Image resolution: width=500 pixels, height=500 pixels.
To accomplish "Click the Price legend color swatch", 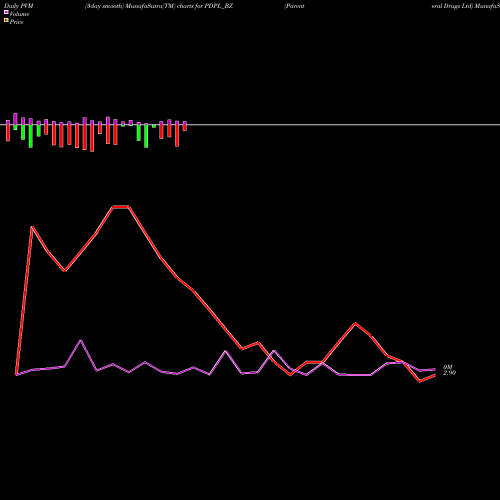I will (x=6, y=21).
